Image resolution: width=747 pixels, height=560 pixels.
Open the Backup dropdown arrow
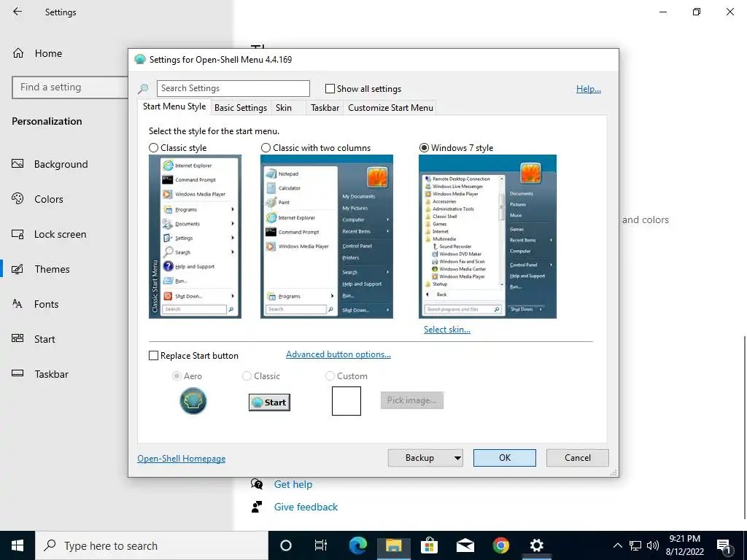(x=457, y=458)
